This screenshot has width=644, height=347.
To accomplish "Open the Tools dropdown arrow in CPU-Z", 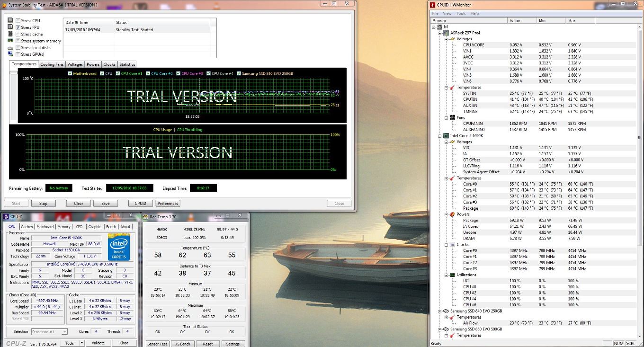I will [x=81, y=343].
